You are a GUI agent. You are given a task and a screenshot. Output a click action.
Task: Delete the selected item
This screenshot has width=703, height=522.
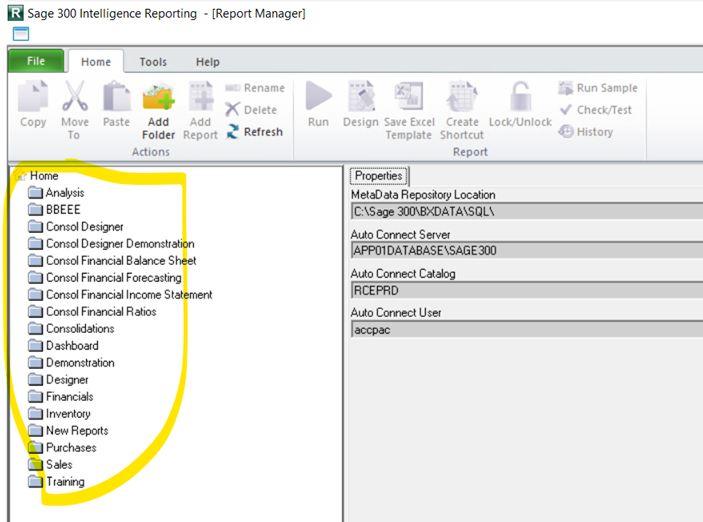pos(251,109)
